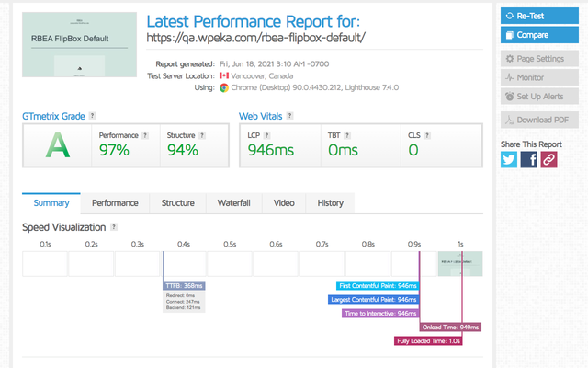Viewport: 588px width, 368px height.
Task: Click the grade A letter
Action: [x=58, y=145]
